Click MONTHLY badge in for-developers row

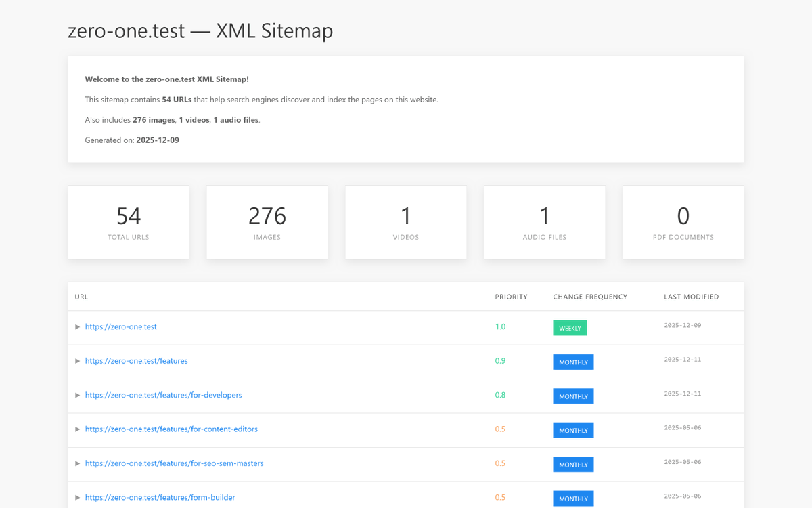(573, 396)
